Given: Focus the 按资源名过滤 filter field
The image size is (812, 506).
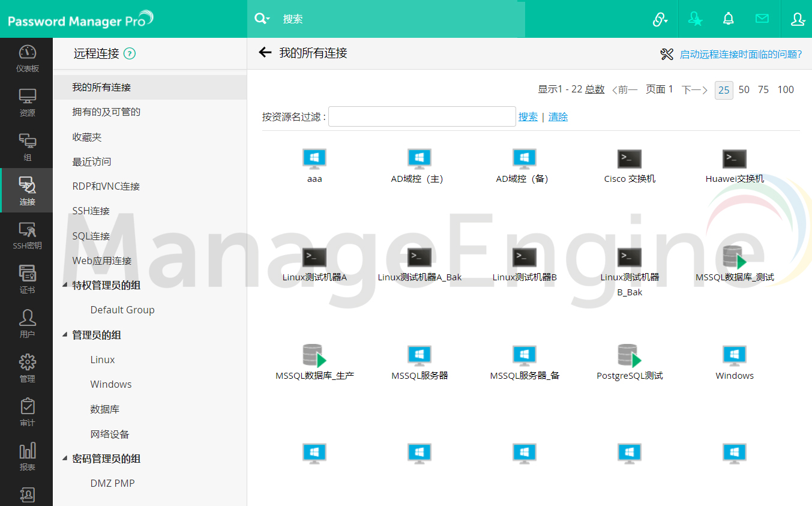Looking at the screenshot, I should coord(422,116).
